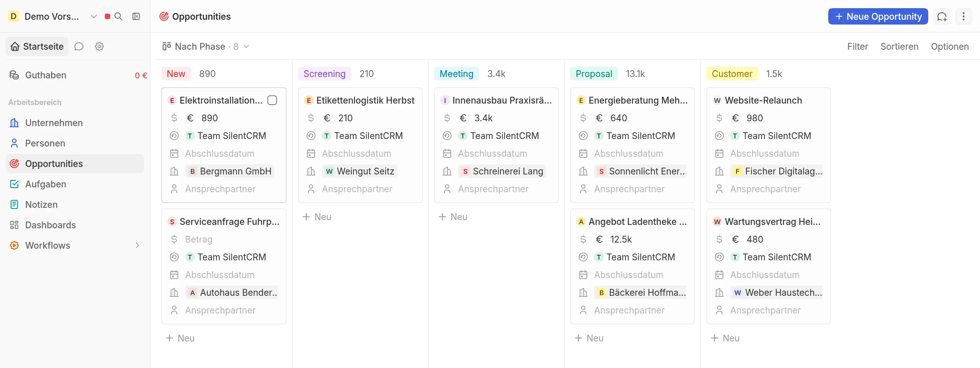Open the search magnifier icon
The image size is (980, 368).
[118, 16]
